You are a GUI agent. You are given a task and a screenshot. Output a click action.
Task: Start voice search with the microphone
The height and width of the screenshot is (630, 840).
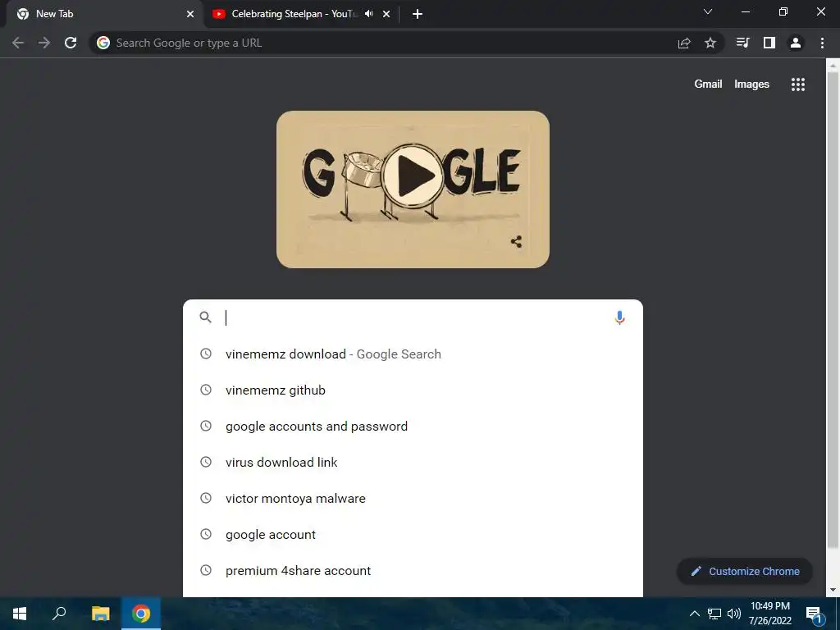(619, 317)
